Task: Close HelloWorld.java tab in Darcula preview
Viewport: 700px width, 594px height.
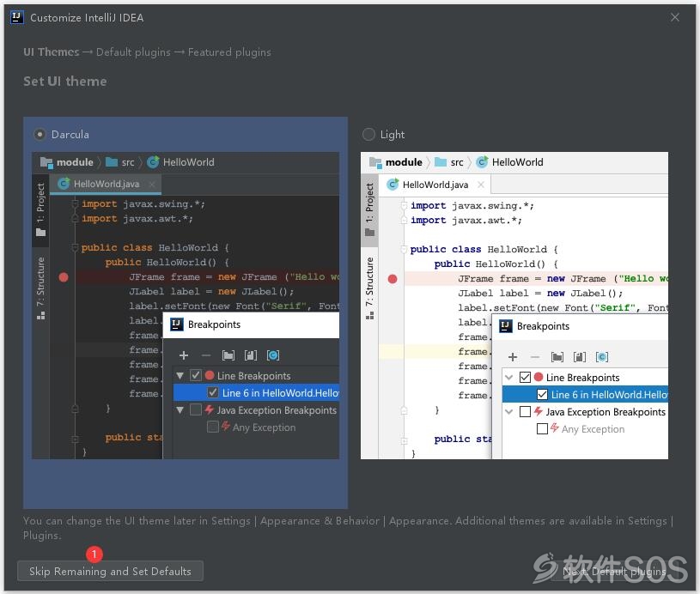Action: click(x=152, y=184)
